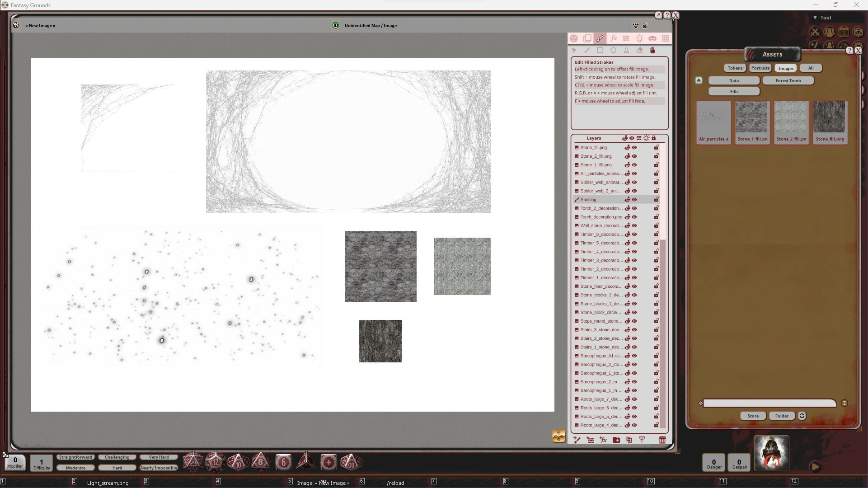
Task: Select the Stamp tool
Action: (x=627, y=50)
